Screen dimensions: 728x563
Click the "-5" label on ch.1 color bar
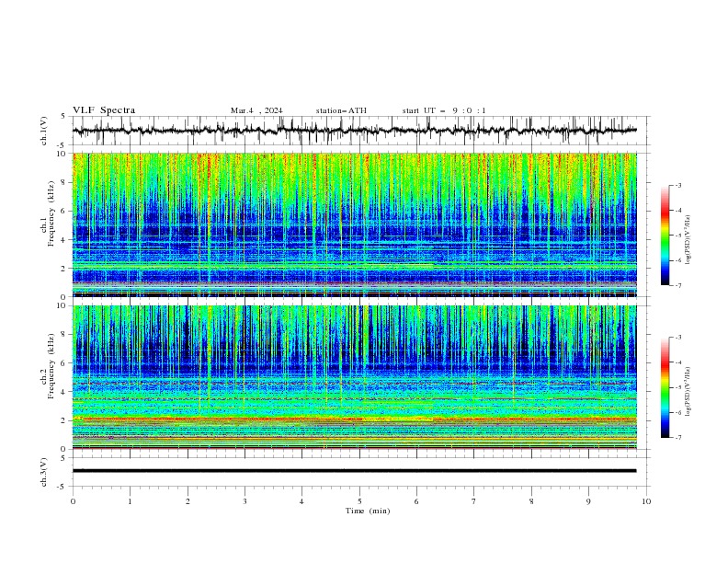tap(677, 236)
